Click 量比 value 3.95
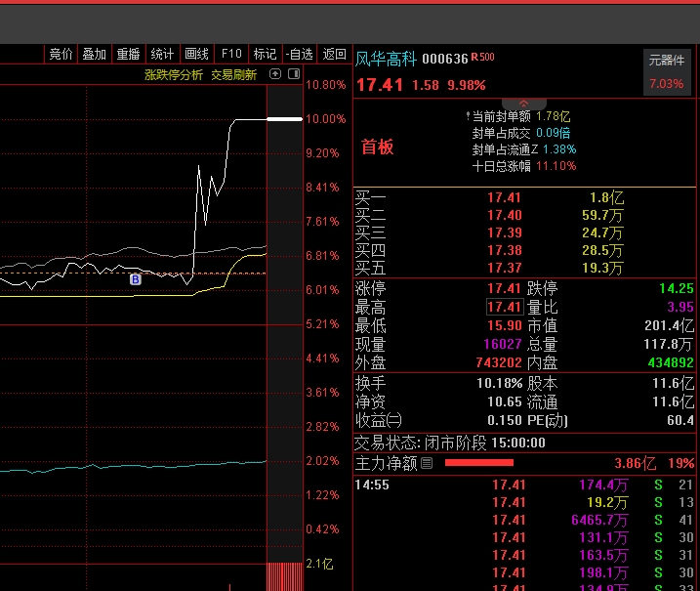The width and height of the screenshot is (700, 591). pos(680,307)
